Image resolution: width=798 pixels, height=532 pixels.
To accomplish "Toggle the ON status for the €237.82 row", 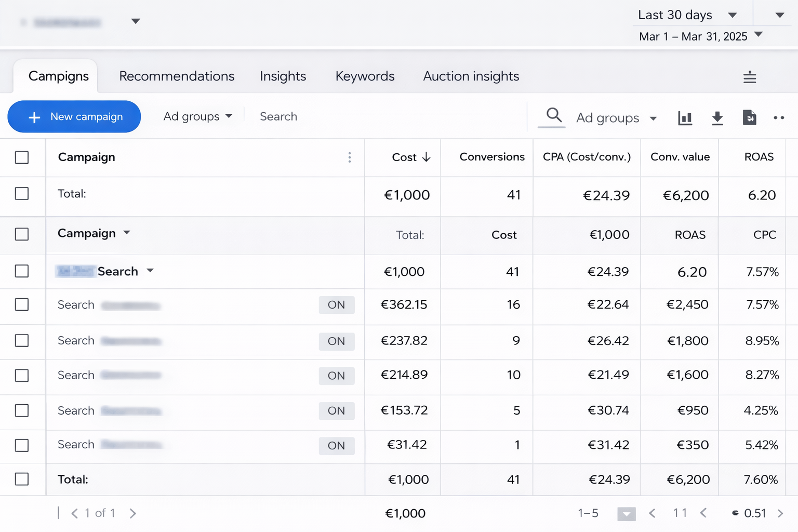I will 336,341.
